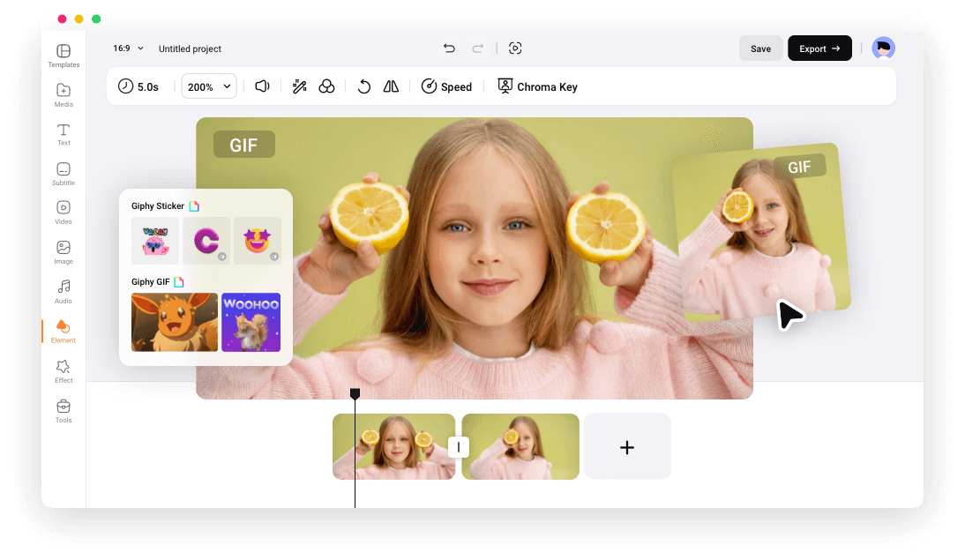Select the second timeline clip with one lemon
965x560 pixels.
click(520, 447)
